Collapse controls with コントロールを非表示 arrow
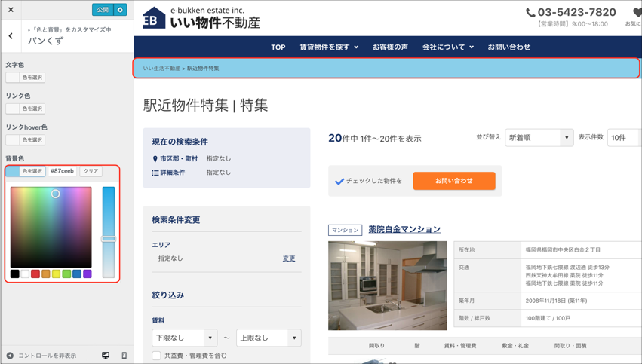The image size is (642, 364). (x=10, y=356)
